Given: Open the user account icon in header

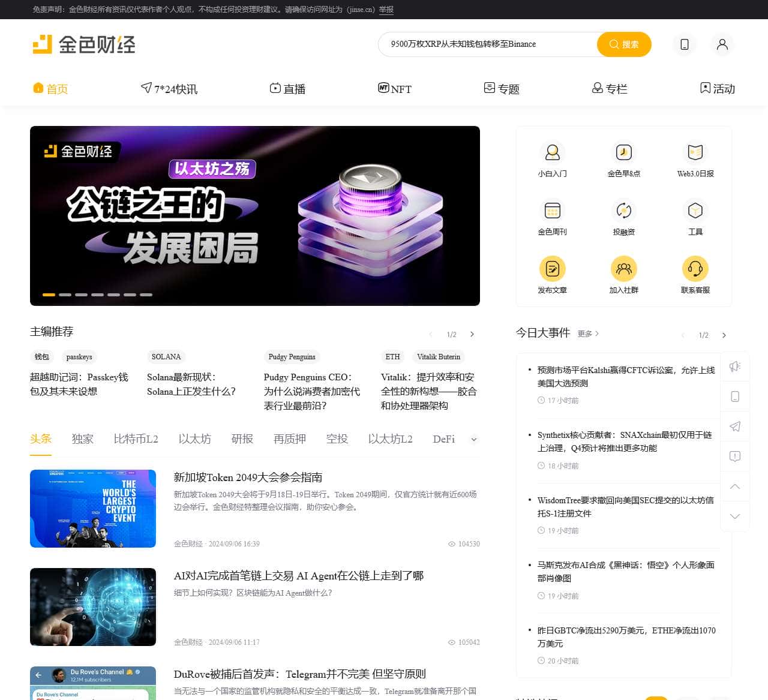Looking at the screenshot, I should (x=722, y=44).
